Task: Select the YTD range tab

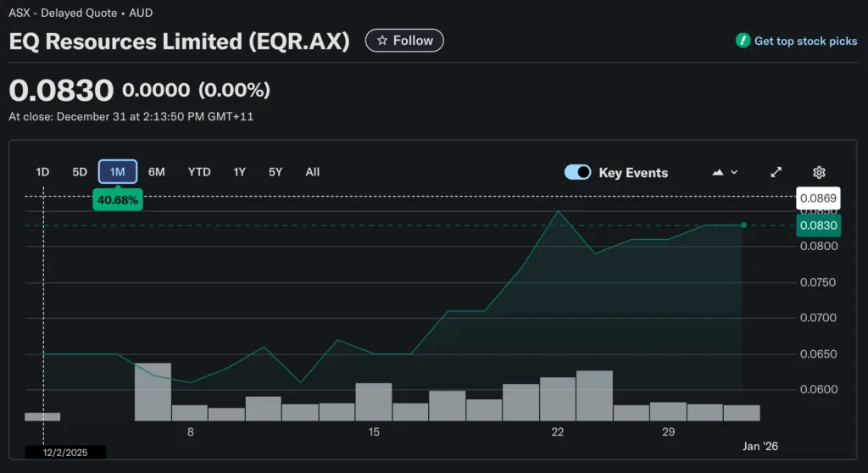Action: 199,172
